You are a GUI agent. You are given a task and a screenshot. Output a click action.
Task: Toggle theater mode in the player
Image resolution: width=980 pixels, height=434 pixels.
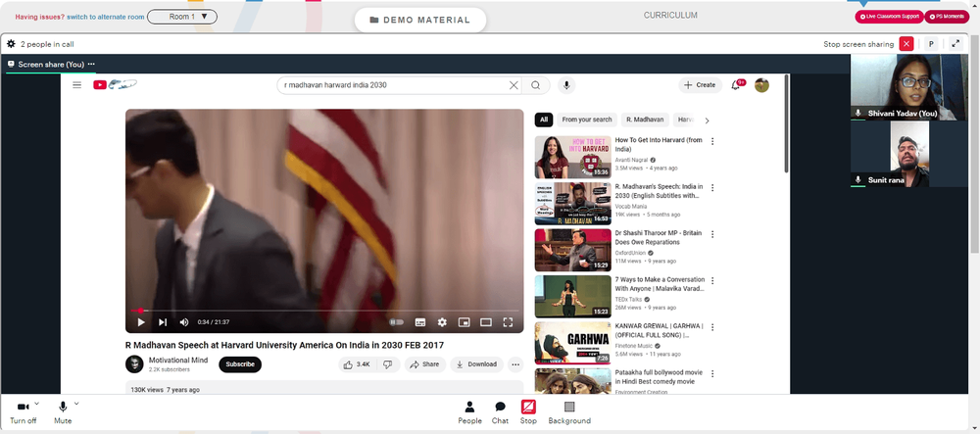[x=486, y=322]
